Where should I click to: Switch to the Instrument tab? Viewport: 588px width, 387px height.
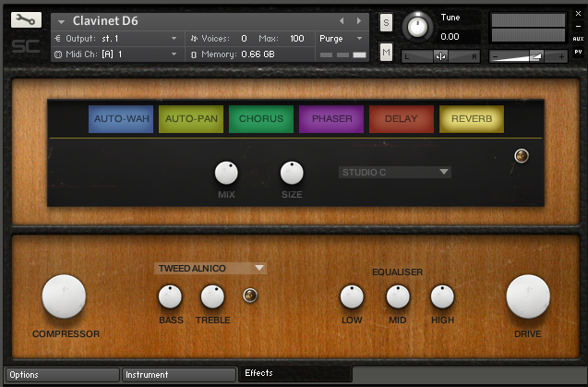click(x=178, y=375)
